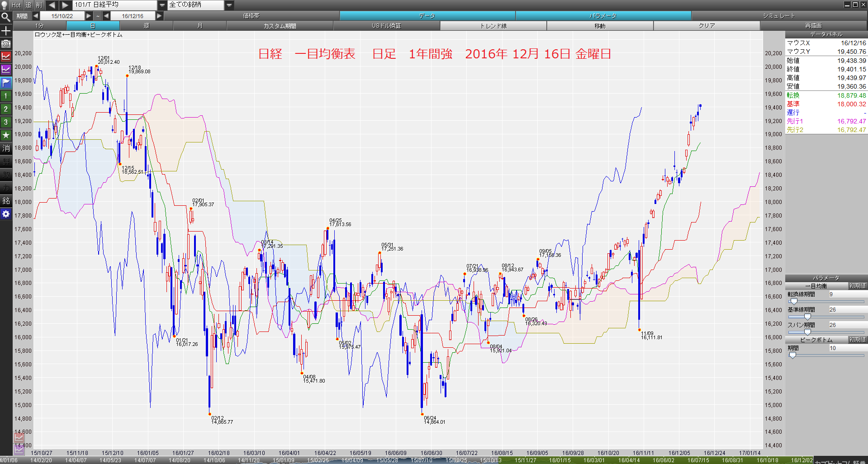Click the Hot list button
Screen dimensions: 868x464
tap(16, 5)
